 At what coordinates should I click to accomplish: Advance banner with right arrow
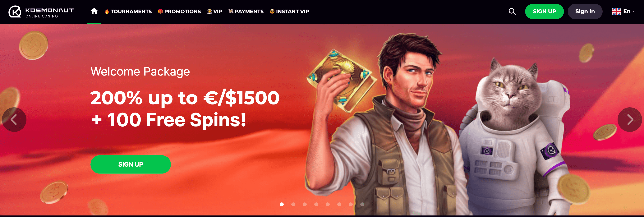pos(629,119)
